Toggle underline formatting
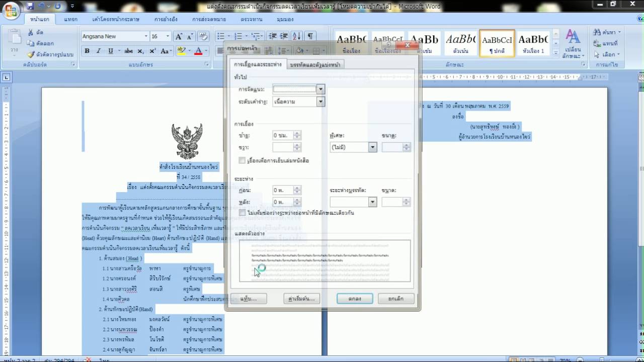Viewport: 644px width, 362px height. pos(111,51)
